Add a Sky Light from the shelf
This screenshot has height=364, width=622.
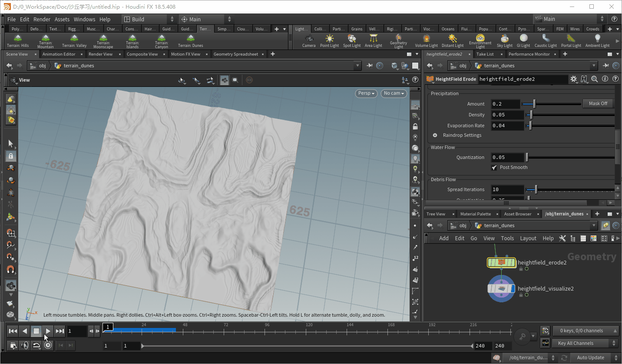point(505,41)
